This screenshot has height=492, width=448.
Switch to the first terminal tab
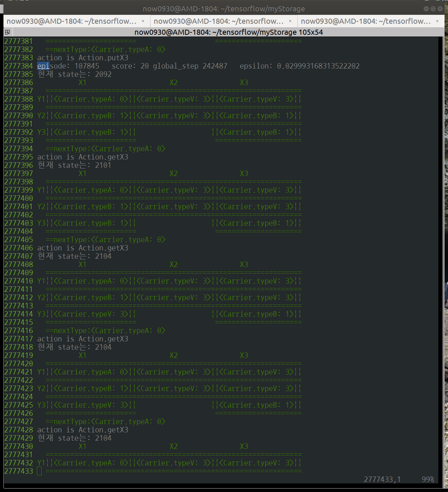pyautogui.click(x=72, y=21)
